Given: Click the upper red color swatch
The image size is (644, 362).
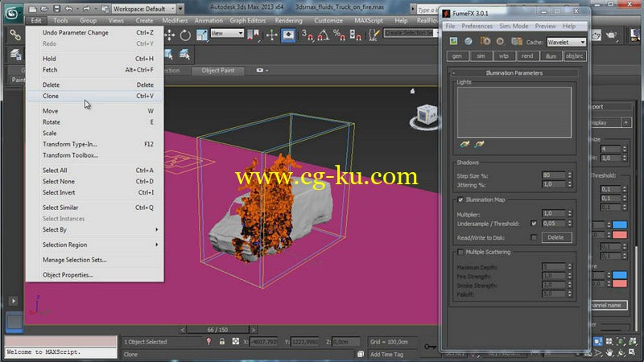Looking at the screenshot, I should click(620, 235).
